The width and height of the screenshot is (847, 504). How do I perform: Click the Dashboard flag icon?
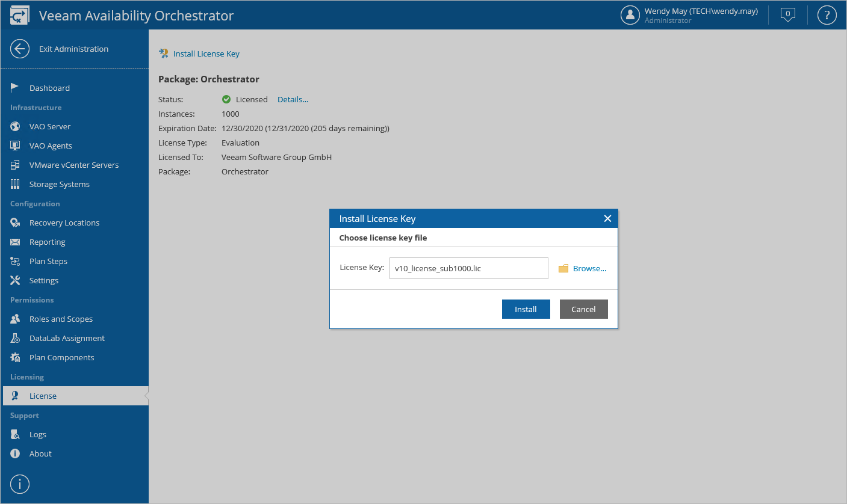(15, 88)
